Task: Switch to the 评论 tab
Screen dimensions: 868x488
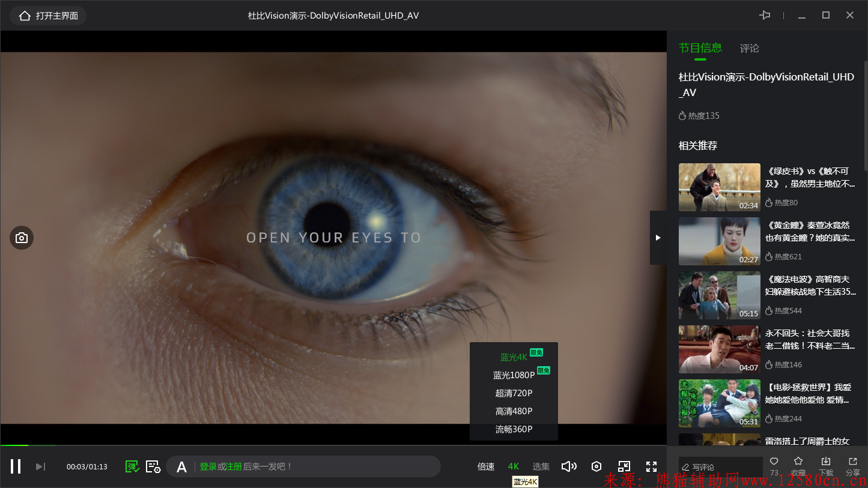Action: click(749, 48)
